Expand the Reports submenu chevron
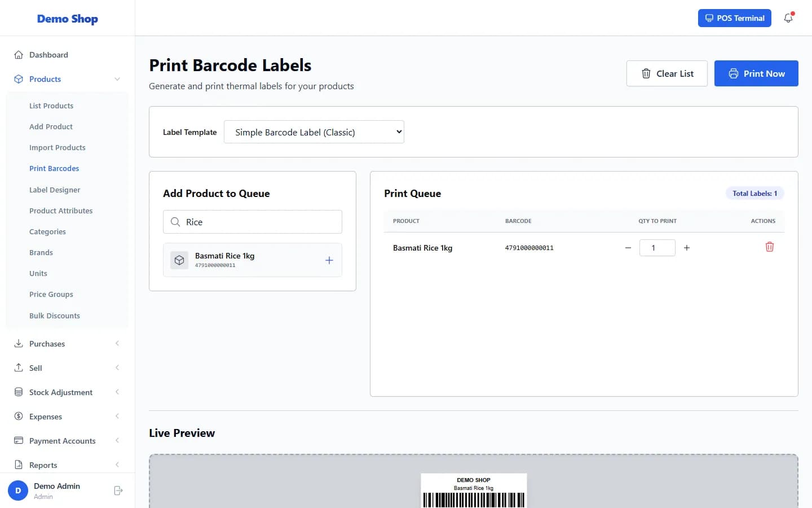The image size is (812, 508). tap(117, 465)
